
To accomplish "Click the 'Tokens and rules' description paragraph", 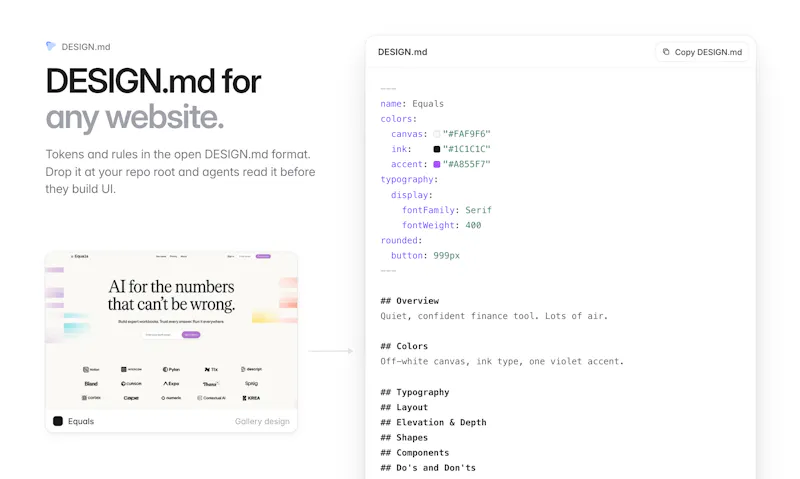I will click(x=180, y=171).
